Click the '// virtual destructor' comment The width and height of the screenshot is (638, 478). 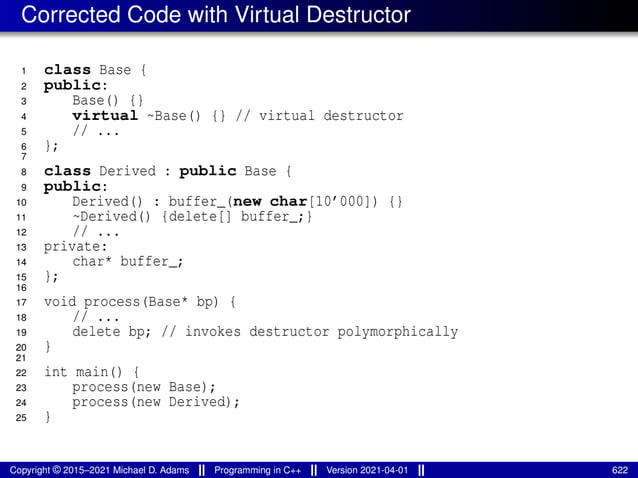319,116
